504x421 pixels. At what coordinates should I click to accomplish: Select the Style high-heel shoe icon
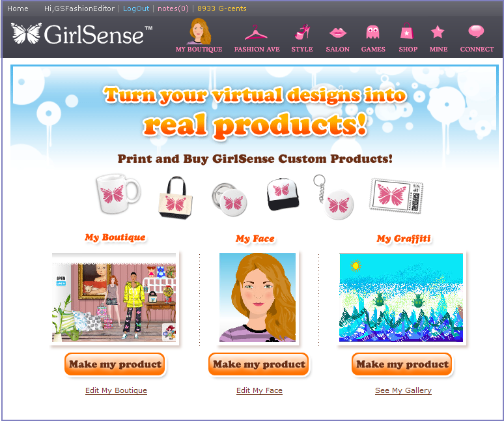302,32
